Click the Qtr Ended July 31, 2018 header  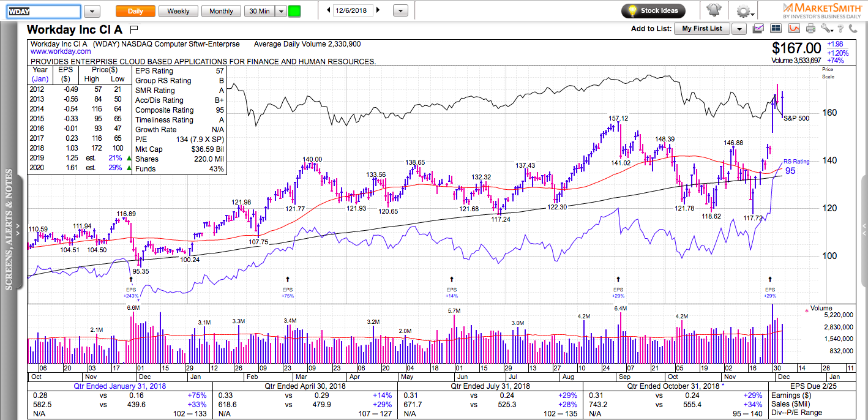click(x=490, y=386)
